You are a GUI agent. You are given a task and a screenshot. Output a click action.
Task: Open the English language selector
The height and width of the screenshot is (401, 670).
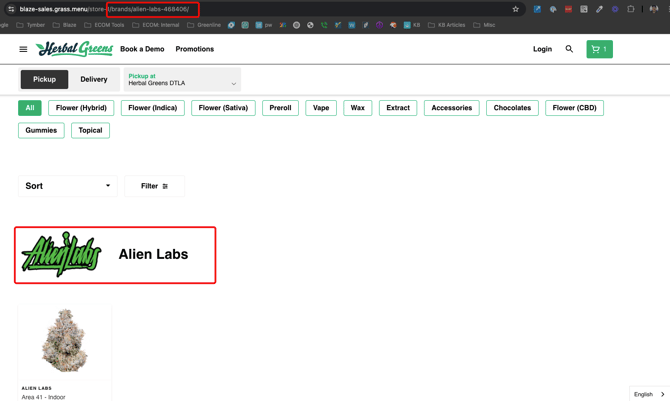649,394
